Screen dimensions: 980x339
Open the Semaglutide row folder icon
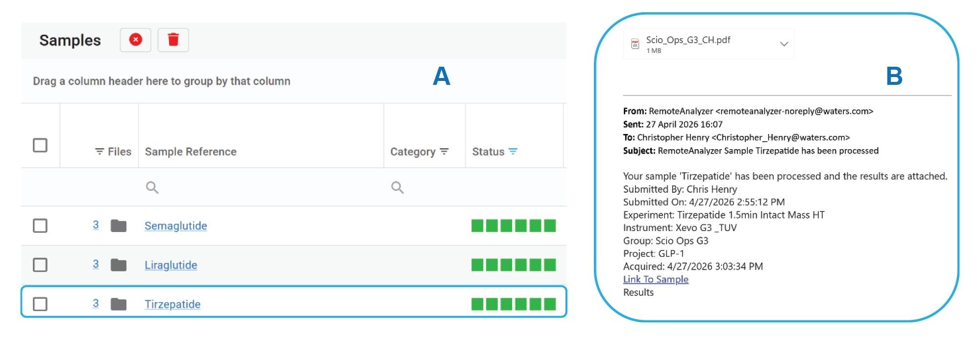tap(119, 226)
